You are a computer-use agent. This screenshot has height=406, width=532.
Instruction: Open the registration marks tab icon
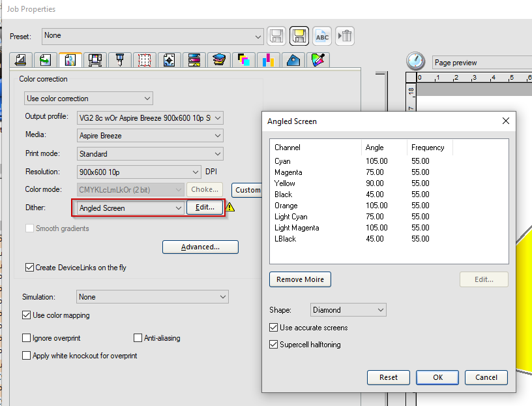coord(170,60)
